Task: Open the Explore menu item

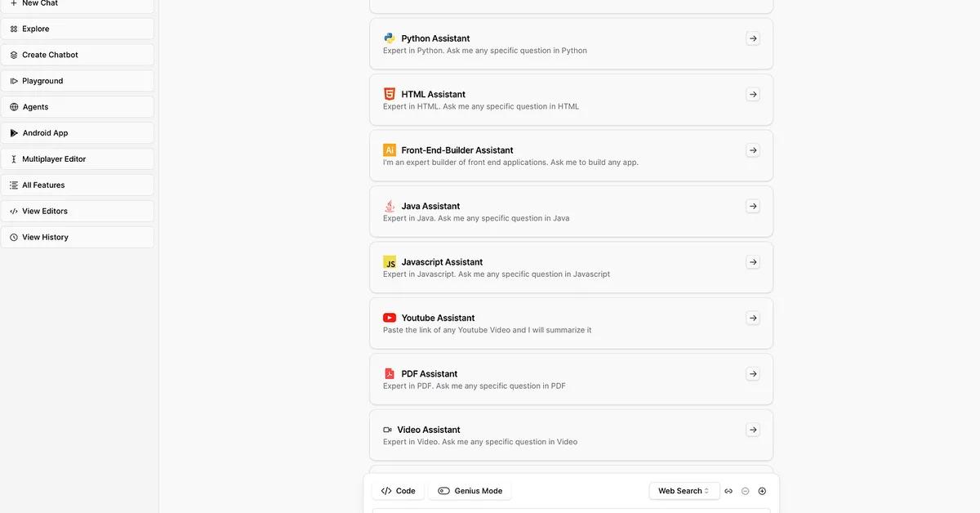Action: click(77, 29)
